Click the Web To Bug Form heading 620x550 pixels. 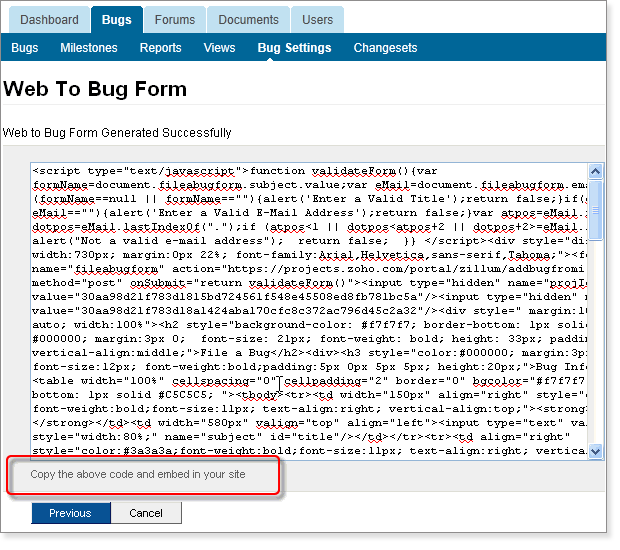[95, 89]
